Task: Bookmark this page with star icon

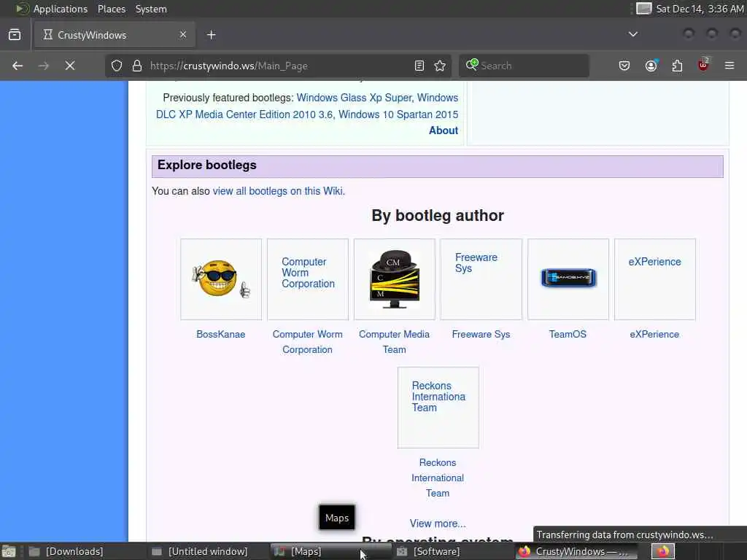Action: (x=440, y=66)
